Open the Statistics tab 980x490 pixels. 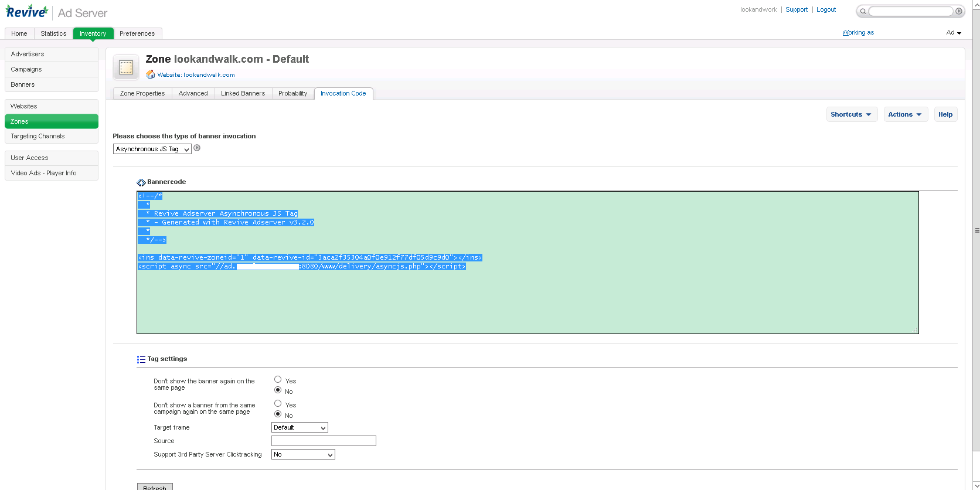pos(53,33)
